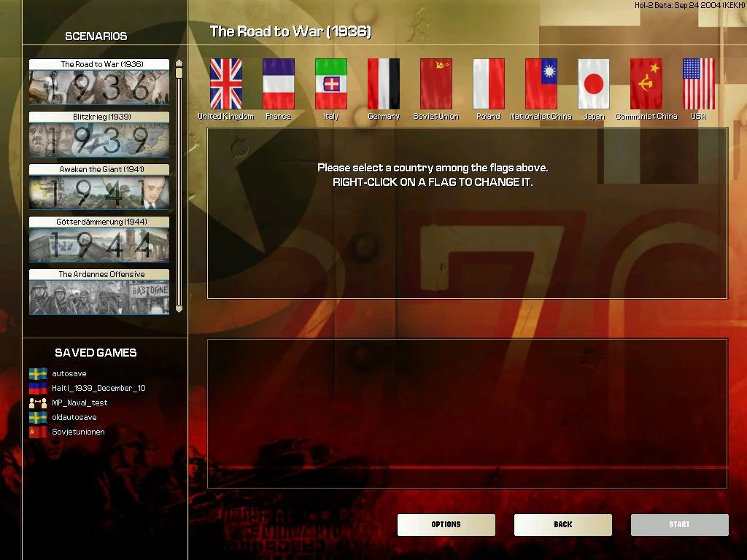Choose the USA flag
Image resolution: width=747 pixels, height=560 pixels.
[699, 84]
